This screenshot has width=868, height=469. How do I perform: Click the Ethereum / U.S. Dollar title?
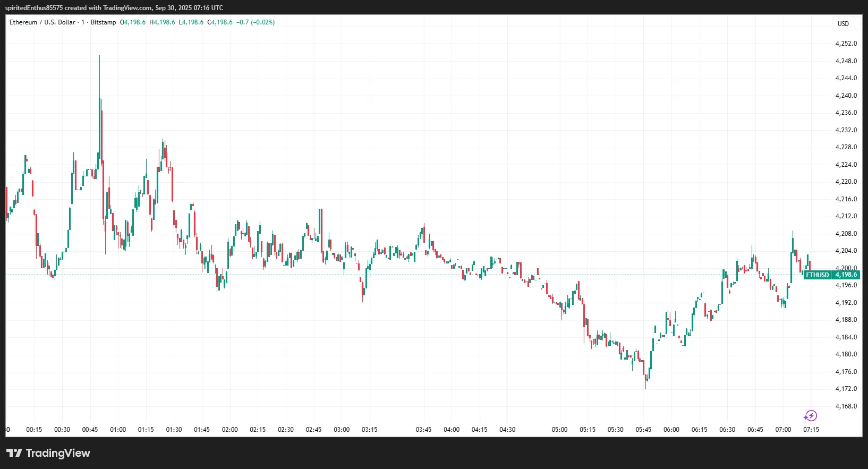tap(42, 22)
